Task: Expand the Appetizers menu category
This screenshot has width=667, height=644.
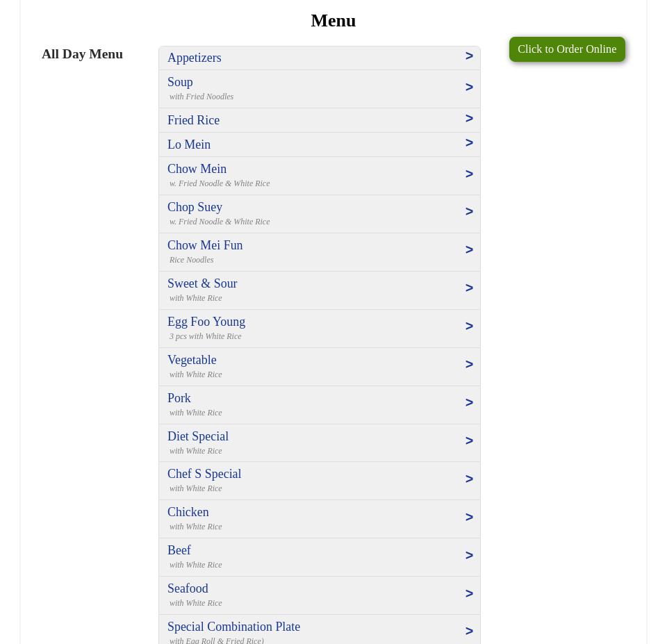Action: 195,58
